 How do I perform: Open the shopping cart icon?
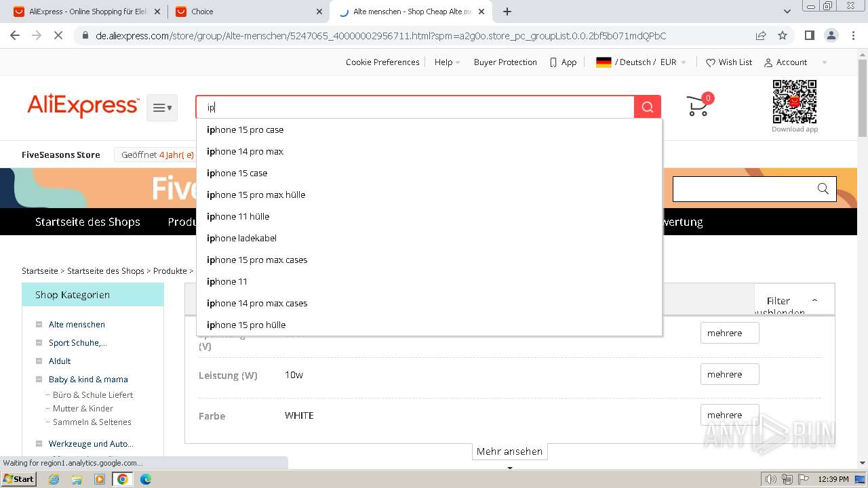click(698, 106)
